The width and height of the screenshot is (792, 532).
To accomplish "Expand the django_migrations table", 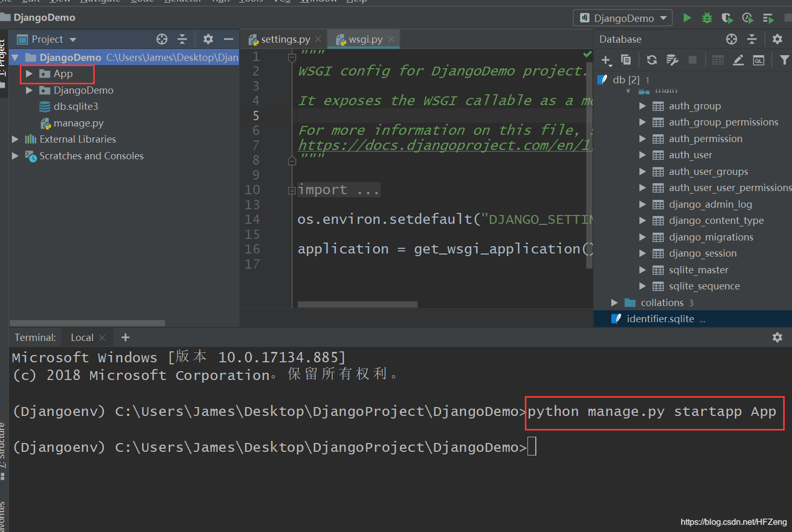I will (643, 237).
